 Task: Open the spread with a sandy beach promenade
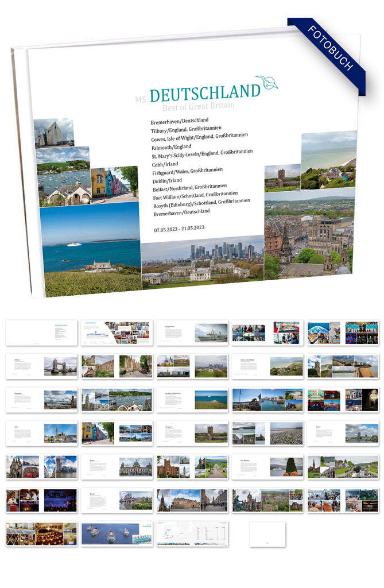[343, 366]
